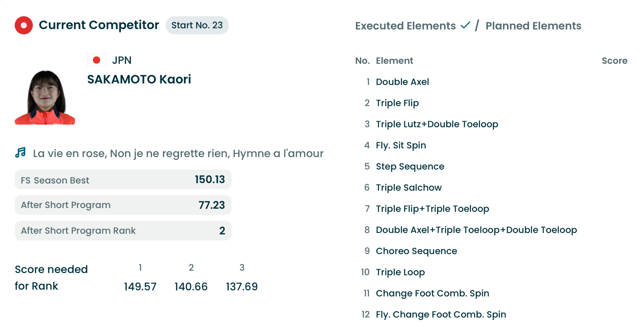Click the 149.57 score needed for rank 1
The height and width of the screenshot is (327, 644).
tap(140, 287)
